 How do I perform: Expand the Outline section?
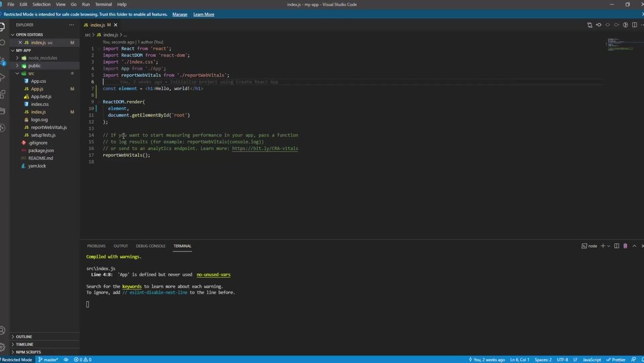45,337
